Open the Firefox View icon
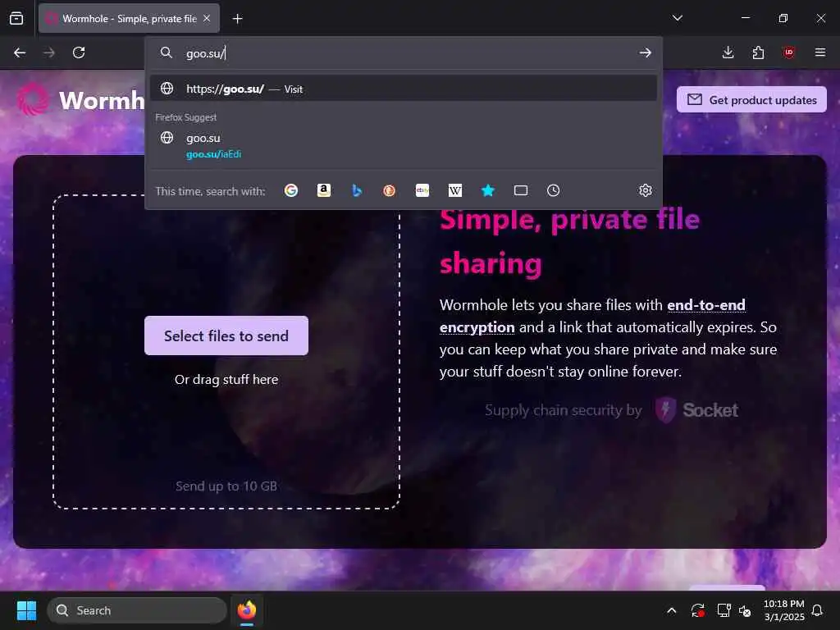The width and height of the screenshot is (840, 630). click(16, 18)
